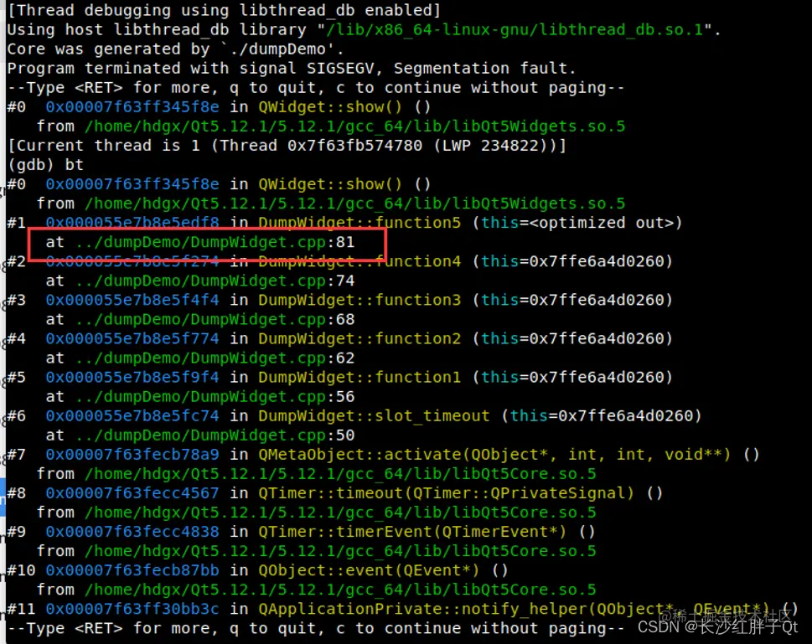Click frame #5 address "0x000055e7b8e5f9f4"
This screenshot has height=644, width=812.
click(132, 377)
